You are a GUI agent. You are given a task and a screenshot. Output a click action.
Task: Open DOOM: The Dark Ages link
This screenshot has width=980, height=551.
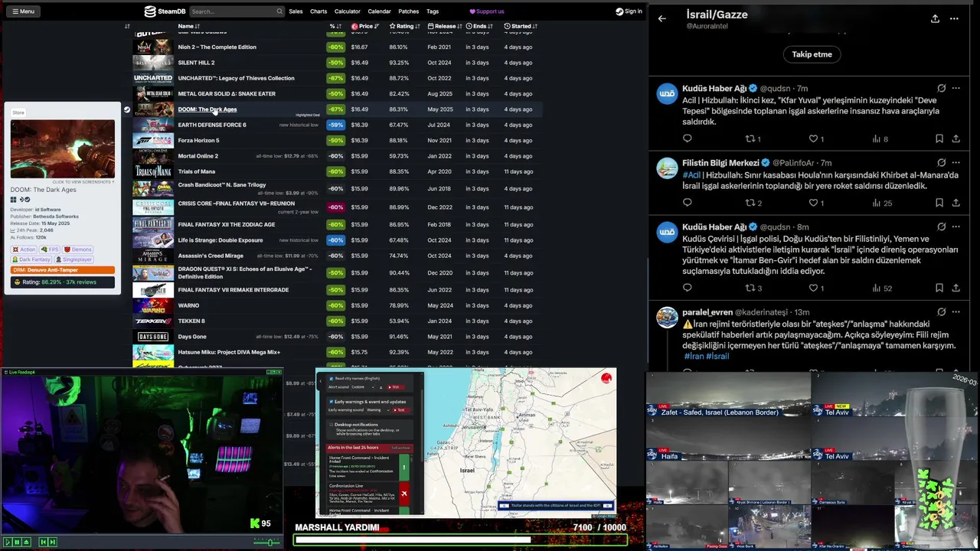pos(207,109)
